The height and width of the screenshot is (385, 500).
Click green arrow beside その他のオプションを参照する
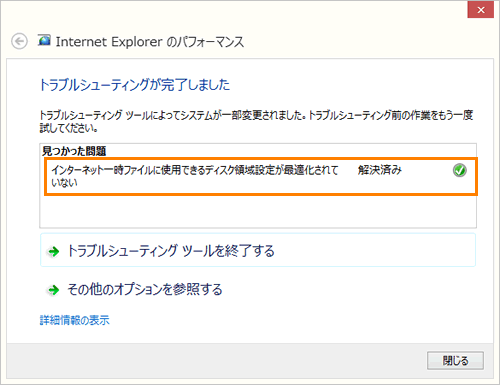coord(53,290)
